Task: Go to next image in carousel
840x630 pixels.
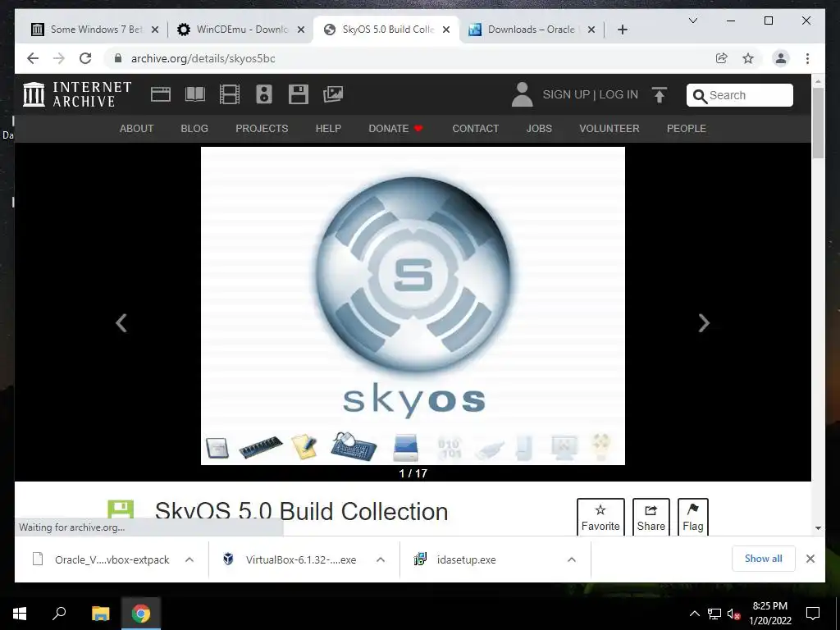Action: click(x=704, y=322)
